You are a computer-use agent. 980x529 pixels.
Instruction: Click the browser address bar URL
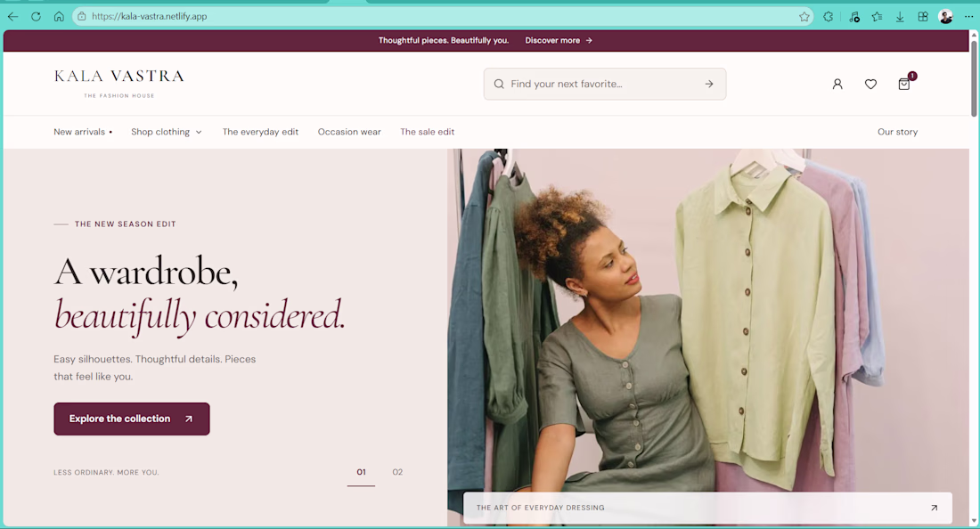click(x=150, y=16)
